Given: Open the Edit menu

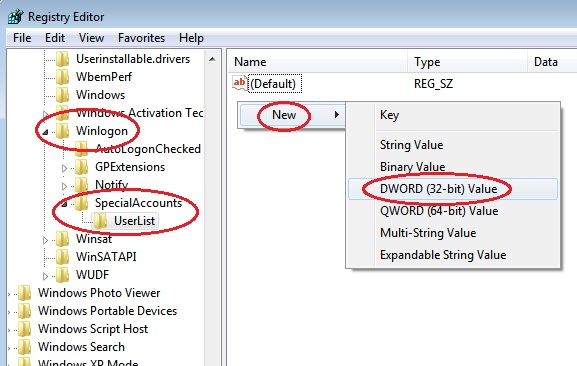Looking at the screenshot, I should click(x=55, y=38).
